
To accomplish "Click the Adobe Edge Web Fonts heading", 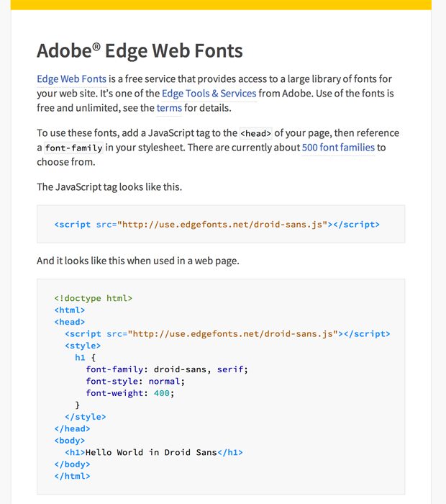I will 140,51.
